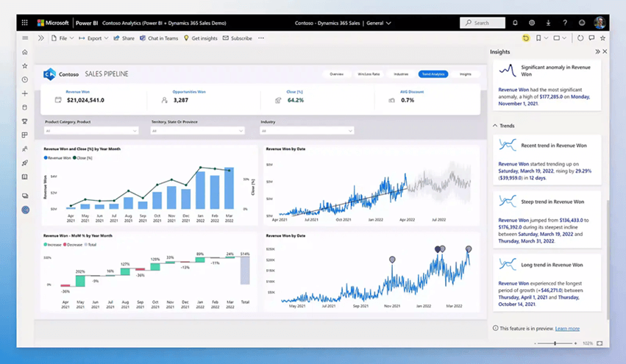
Task: Click Share in the toolbar
Action: pos(124,38)
